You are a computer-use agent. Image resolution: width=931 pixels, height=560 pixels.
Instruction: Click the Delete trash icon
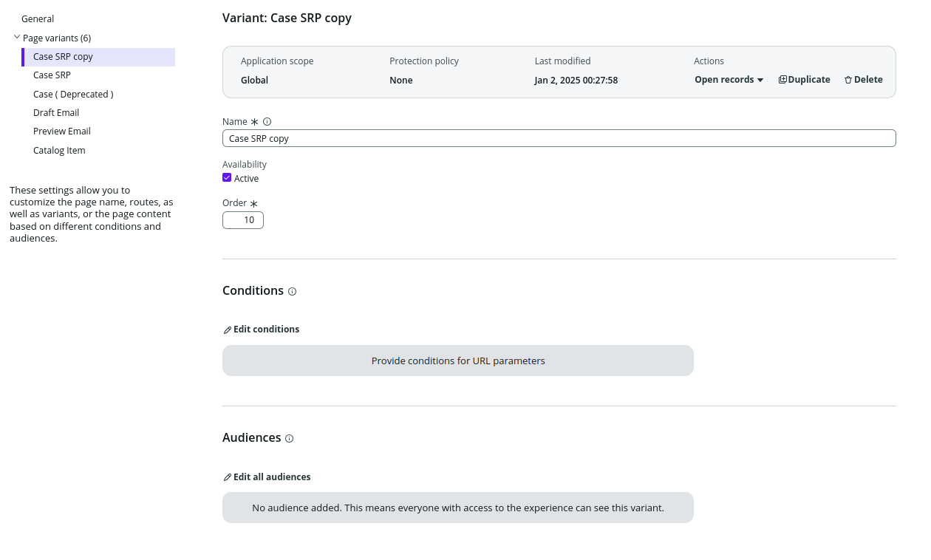pyautogui.click(x=848, y=80)
